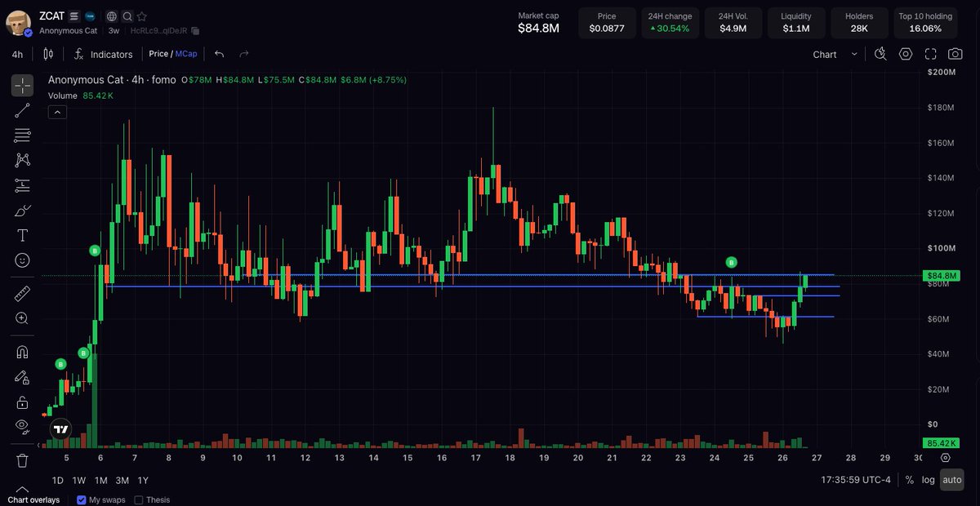Activate the zoom in tool
The height and width of the screenshot is (506, 980).
(23, 319)
